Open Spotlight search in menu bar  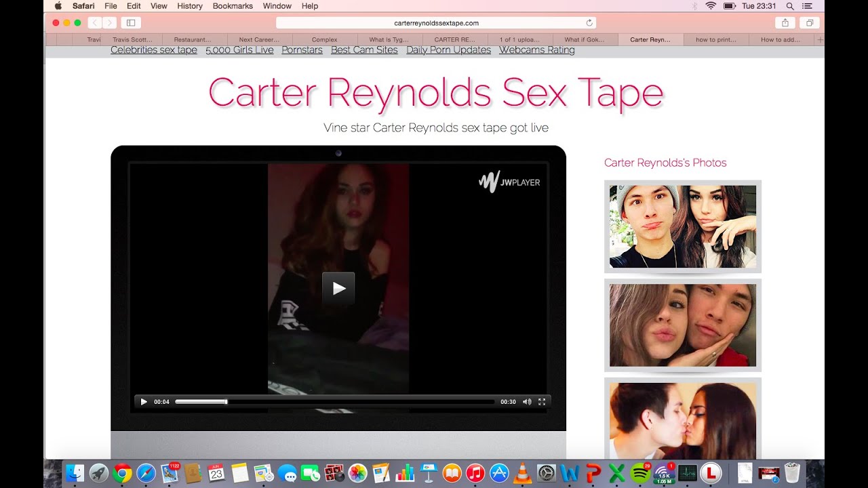pyautogui.click(x=790, y=5)
